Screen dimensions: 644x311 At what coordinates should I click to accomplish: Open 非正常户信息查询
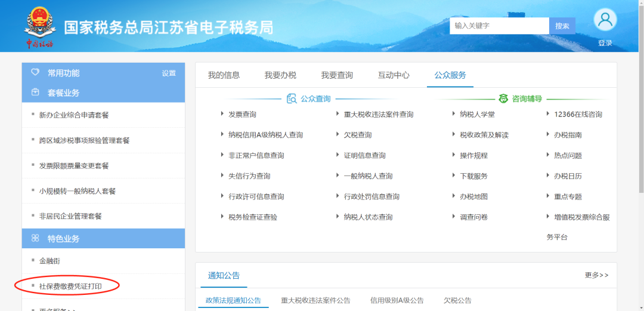[x=256, y=155]
